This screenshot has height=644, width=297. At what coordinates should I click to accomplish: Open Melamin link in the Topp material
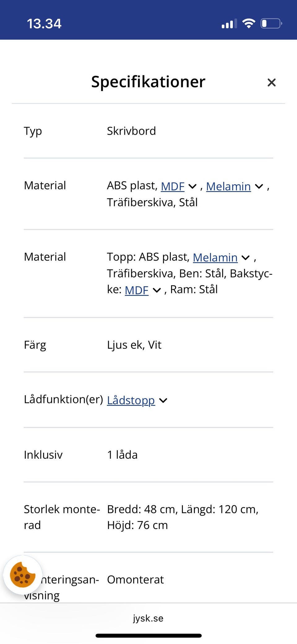point(215,257)
